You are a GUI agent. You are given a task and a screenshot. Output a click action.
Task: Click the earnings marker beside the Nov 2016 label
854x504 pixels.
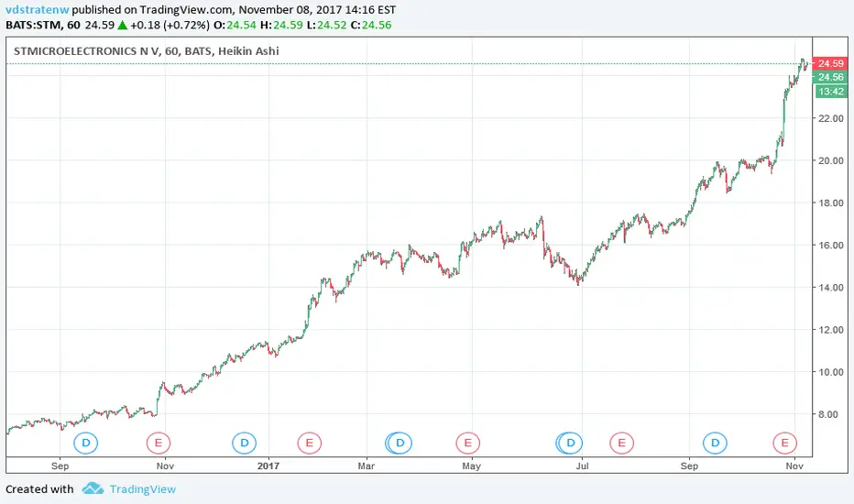tap(159, 443)
